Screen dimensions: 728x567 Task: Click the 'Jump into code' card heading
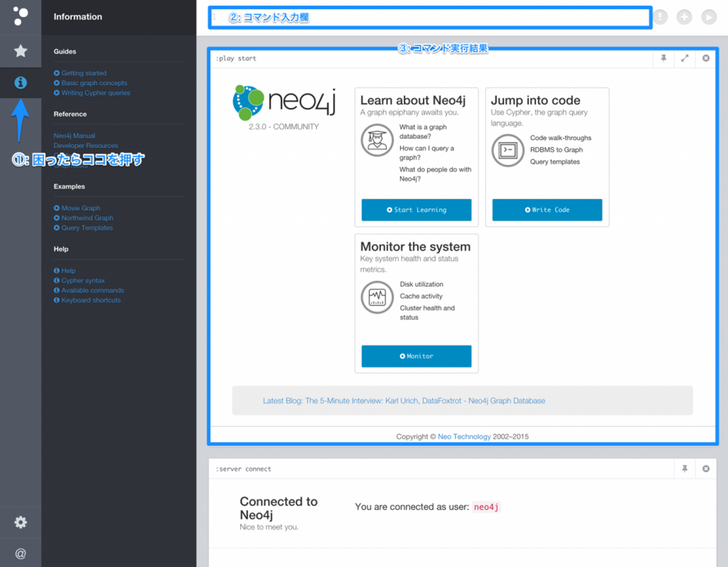tap(535, 100)
